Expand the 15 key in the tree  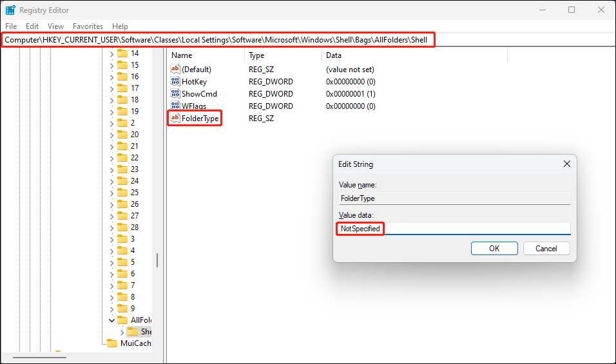point(111,65)
